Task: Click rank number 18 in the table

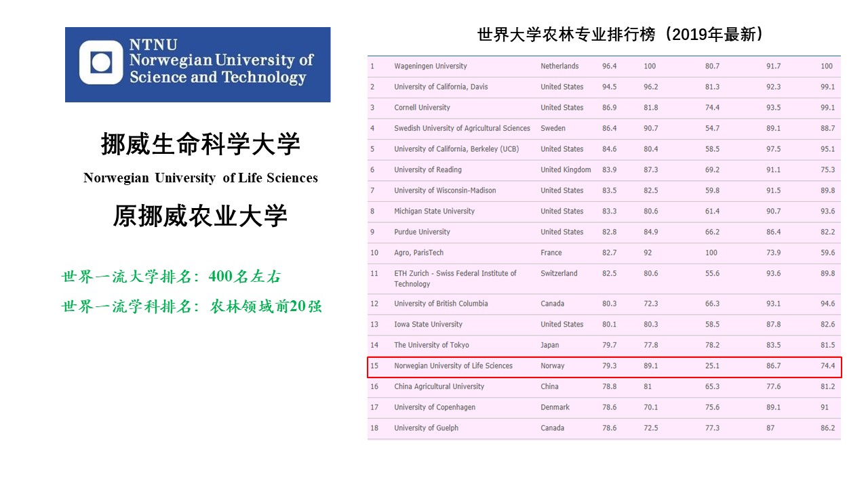Action: coord(374,428)
